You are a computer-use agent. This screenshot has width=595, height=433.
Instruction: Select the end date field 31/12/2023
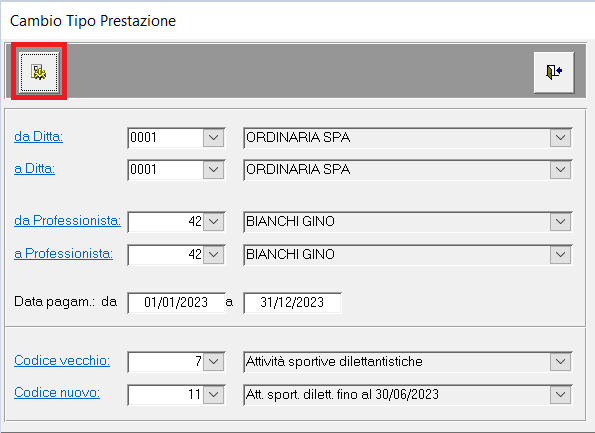[292, 302]
